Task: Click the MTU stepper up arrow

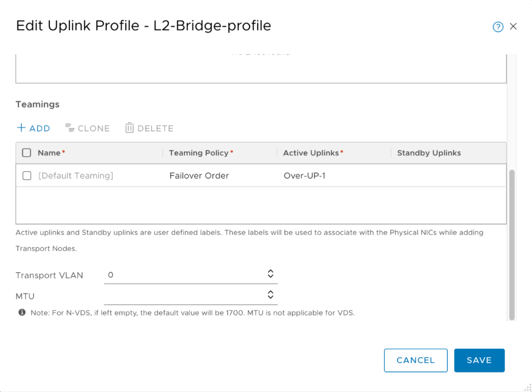Action: (270, 292)
